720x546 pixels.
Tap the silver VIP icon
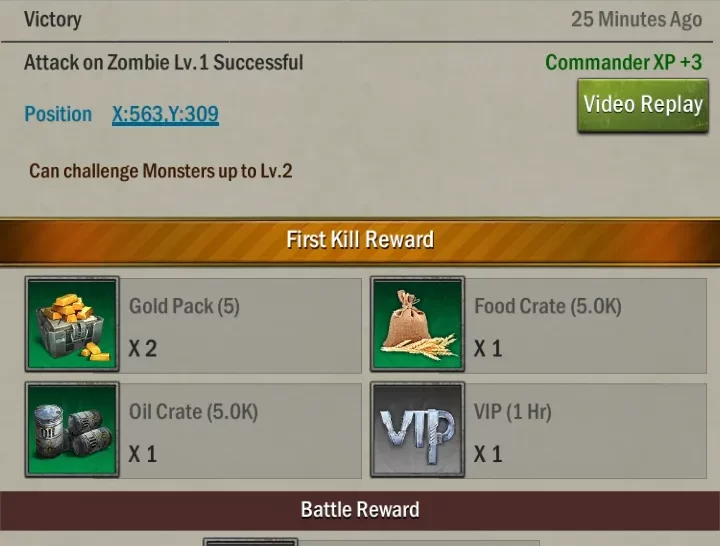pos(417,429)
